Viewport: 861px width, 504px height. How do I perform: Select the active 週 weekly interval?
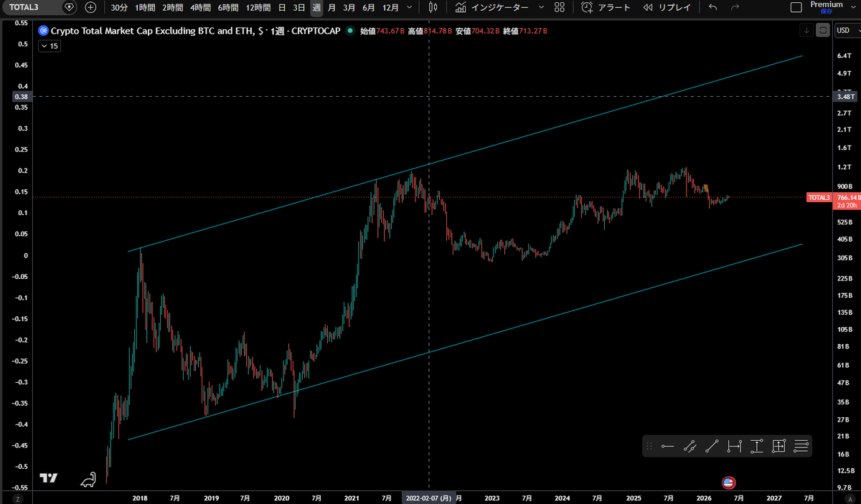316,7
